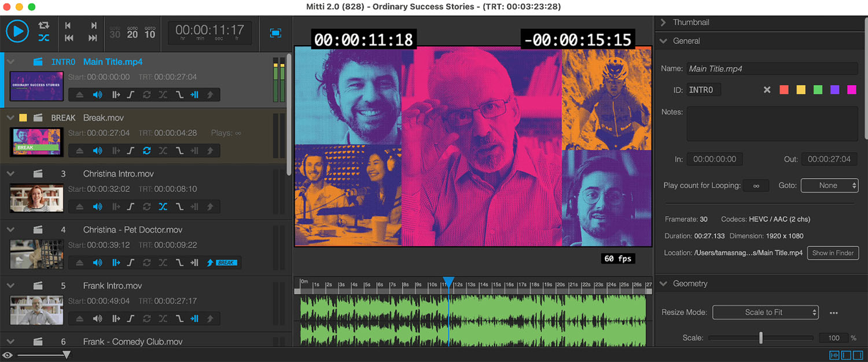Click yellow color tag on BREAK cue
The image size is (868, 362).
pos(23,117)
